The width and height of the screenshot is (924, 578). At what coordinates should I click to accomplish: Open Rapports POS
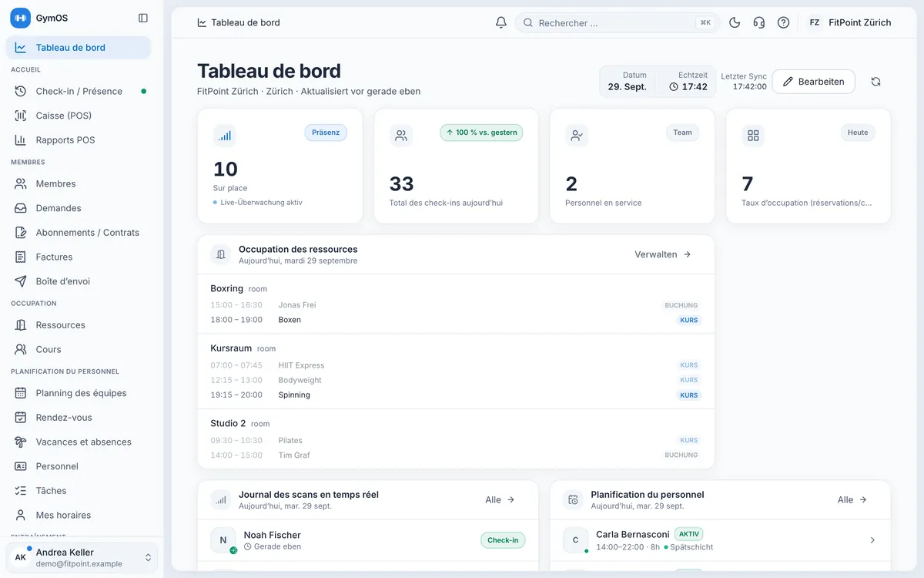[x=79, y=140]
